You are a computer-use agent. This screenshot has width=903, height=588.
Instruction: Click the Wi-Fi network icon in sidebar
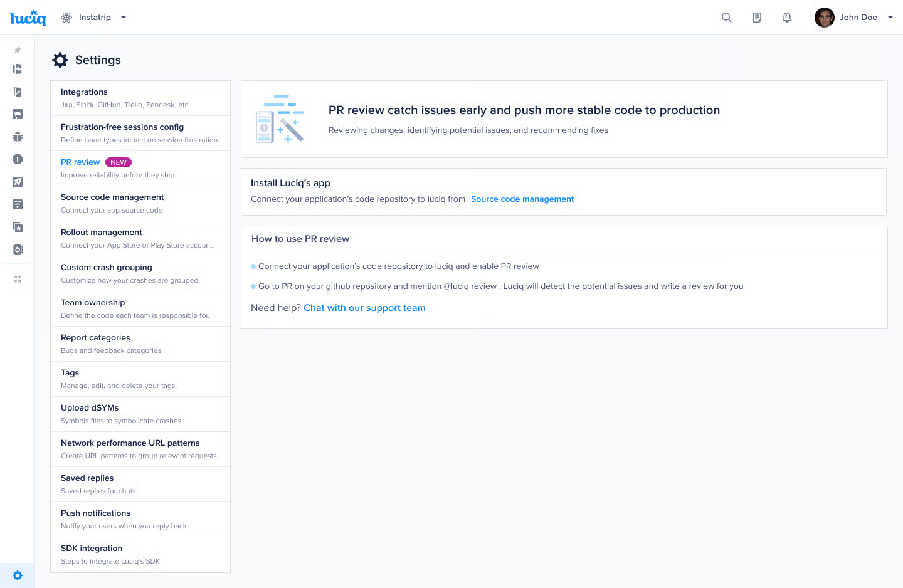18,204
